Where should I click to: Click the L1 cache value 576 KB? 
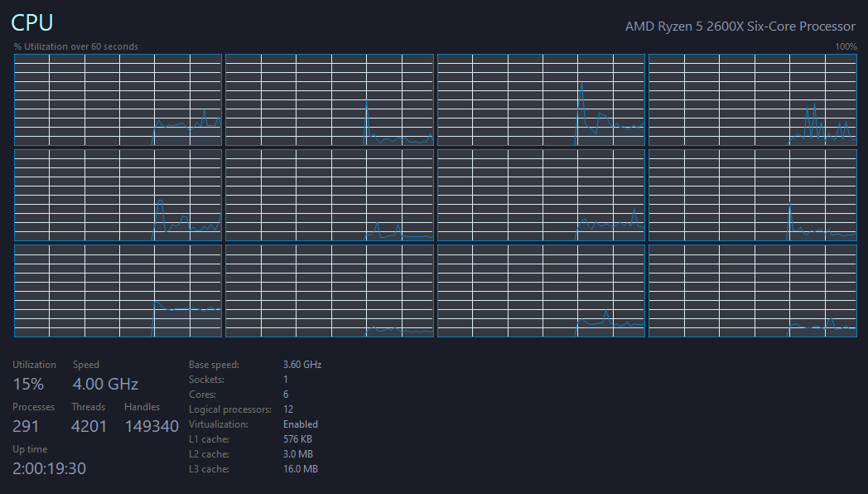coord(298,439)
